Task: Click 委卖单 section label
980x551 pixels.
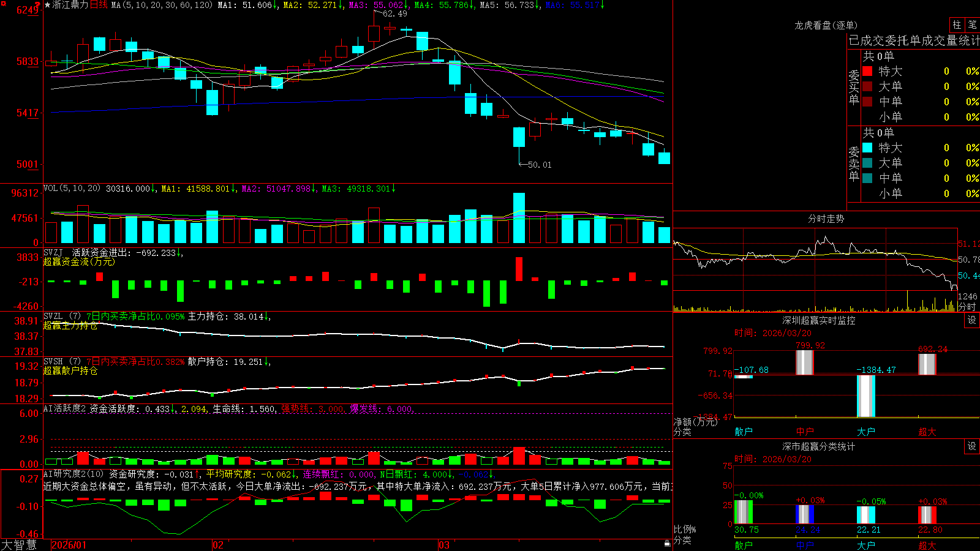Action: pyautogui.click(x=854, y=163)
